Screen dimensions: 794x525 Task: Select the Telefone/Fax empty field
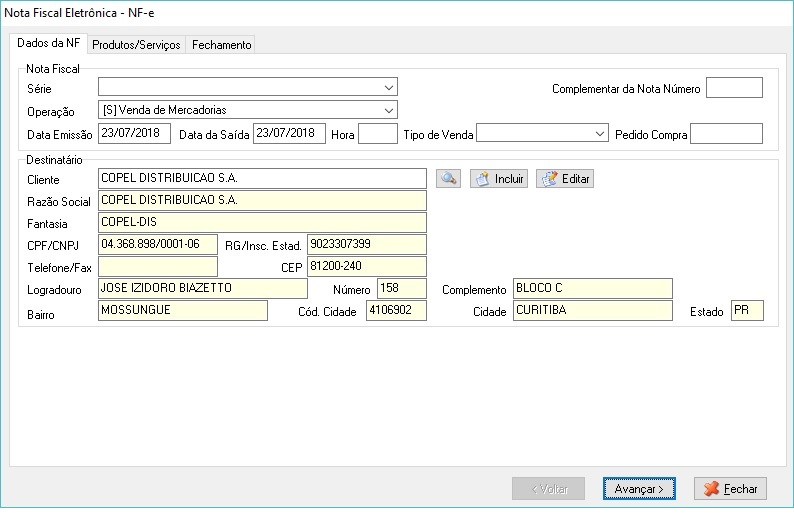pyautogui.click(x=157, y=266)
